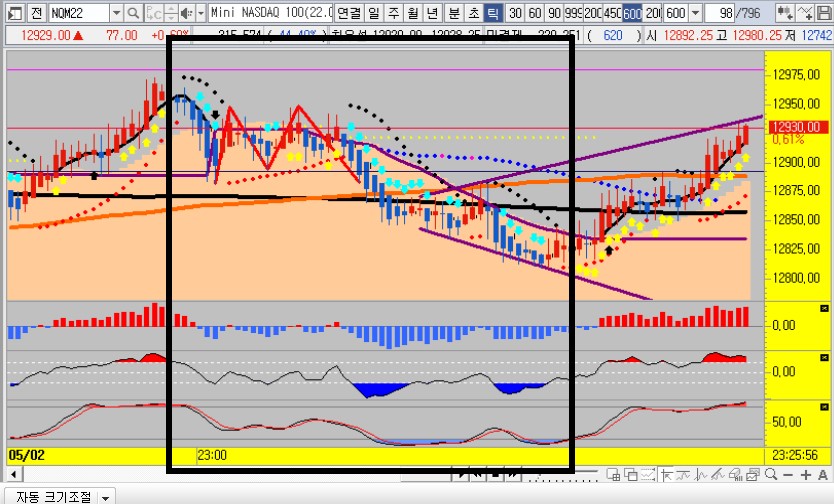Click the 전 button beside the symbol box
The height and width of the screenshot is (504, 834).
coord(36,13)
